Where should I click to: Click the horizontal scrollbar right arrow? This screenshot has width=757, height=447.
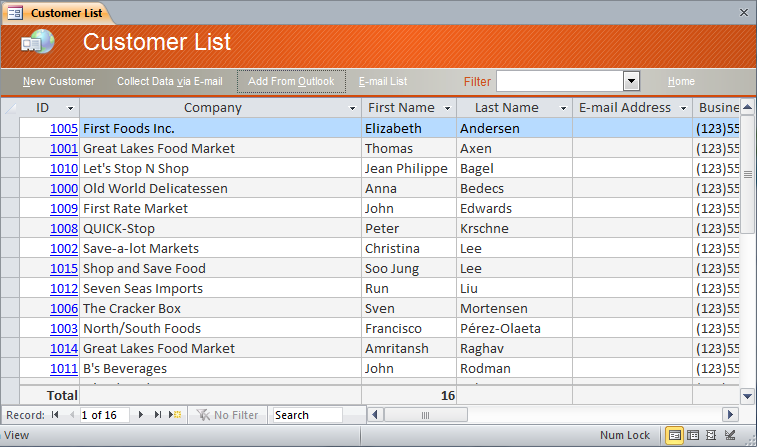click(730, 414)
